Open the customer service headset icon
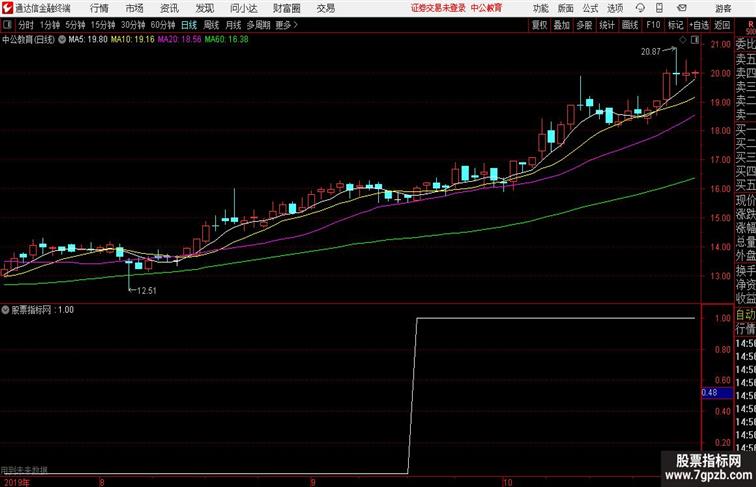The width and height of the screenshot is (756, 487). pyautogui.click(x=640, y=8)
